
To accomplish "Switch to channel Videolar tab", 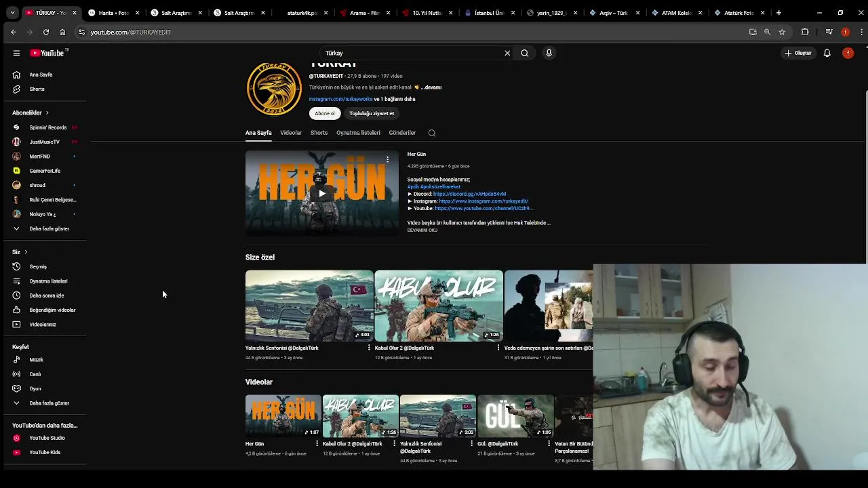I will pos(291,133).
